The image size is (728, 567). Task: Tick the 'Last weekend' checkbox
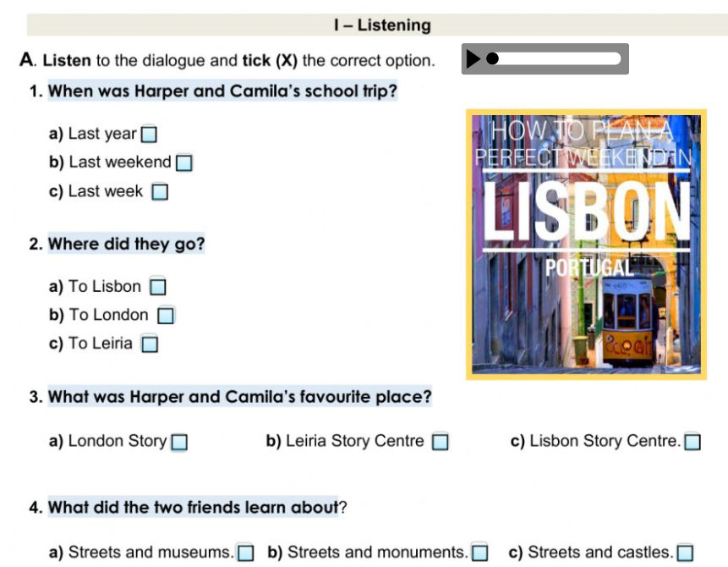[x=183, y=162]
